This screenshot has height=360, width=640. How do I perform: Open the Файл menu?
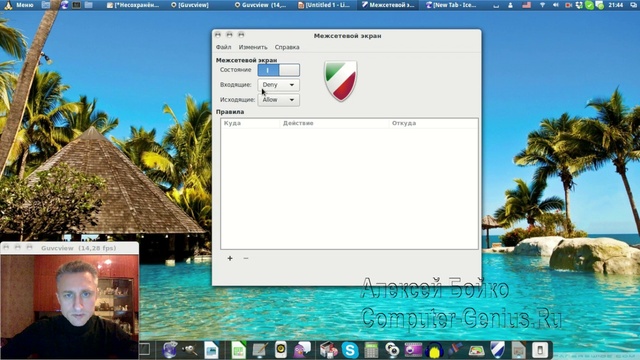point(223,47)
